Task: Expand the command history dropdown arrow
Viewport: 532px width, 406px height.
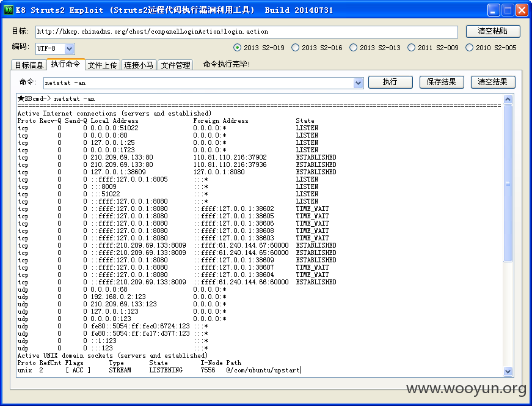Action: click(358, 83)
